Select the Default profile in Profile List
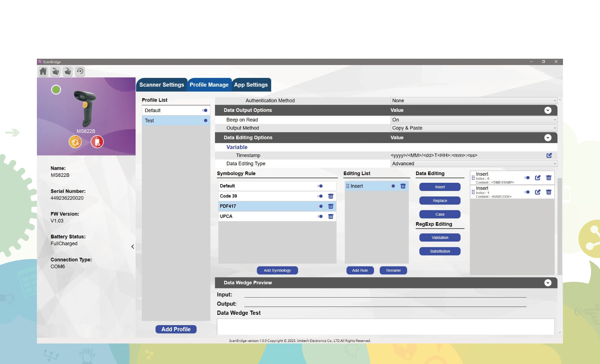This screenshot has height=364, width=600. [x=176, y=110]
